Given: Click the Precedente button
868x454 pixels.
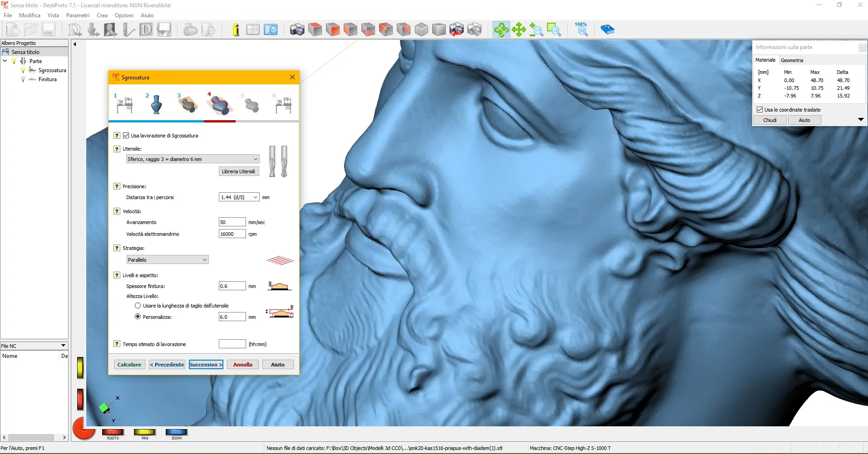Looking at the screenshot, I should tap(167, 365).
